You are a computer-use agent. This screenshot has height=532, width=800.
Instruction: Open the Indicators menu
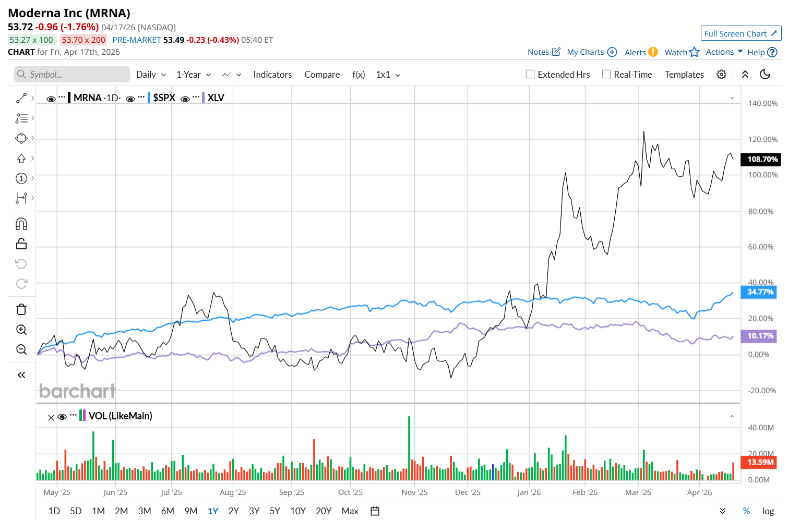272,75
